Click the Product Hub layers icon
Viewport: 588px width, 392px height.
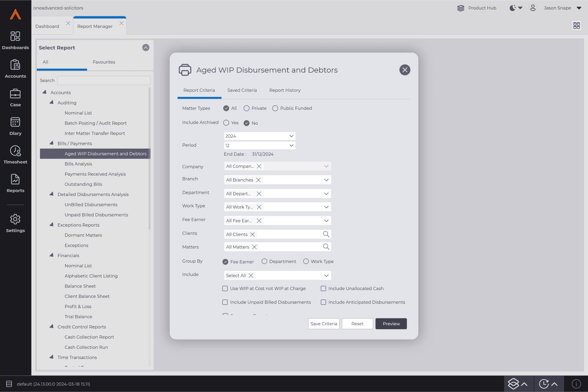[461, 8]
